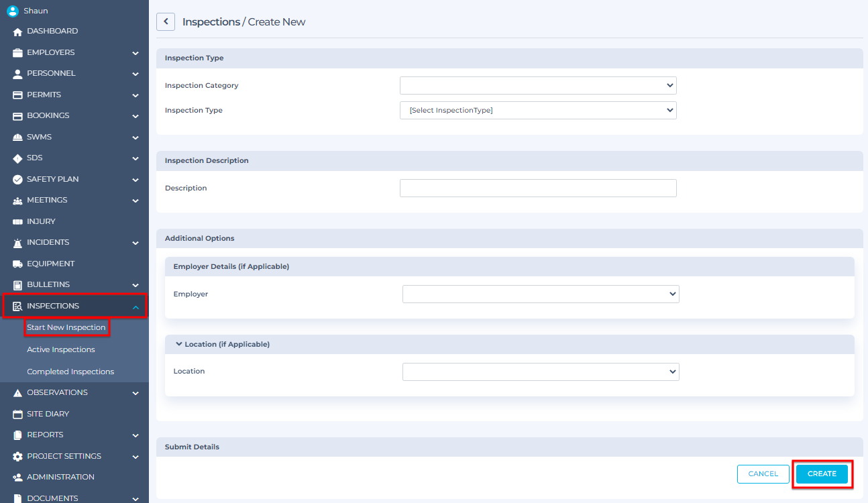Go back using the arrow button
The image size is (868, 503).
(x=166, y=21)
